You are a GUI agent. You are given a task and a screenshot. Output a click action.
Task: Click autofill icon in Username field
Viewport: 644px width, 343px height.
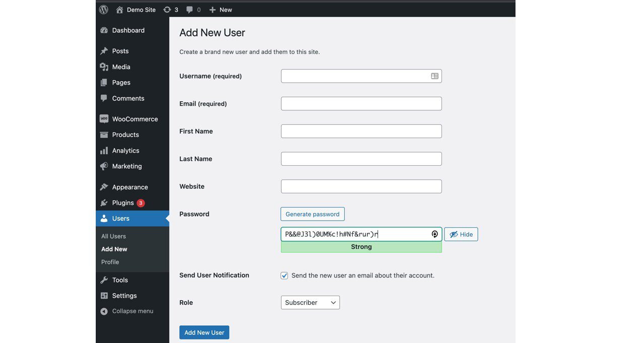[x=434, y=76]
